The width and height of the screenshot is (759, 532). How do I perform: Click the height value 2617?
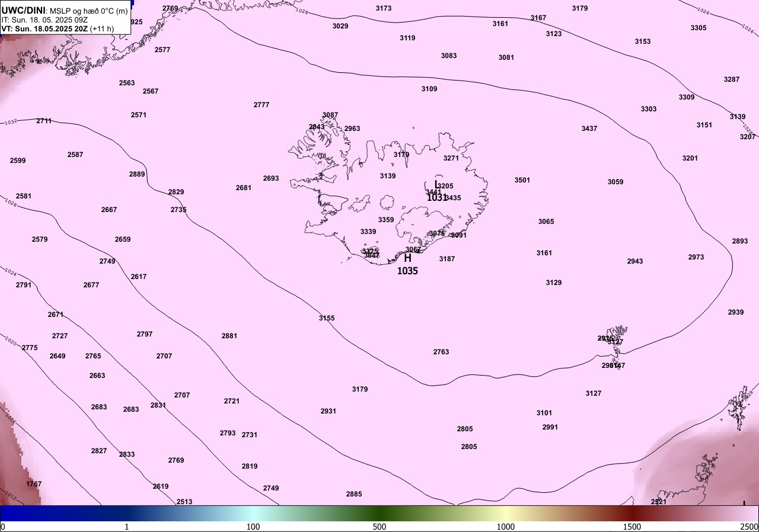click(139, 277)
